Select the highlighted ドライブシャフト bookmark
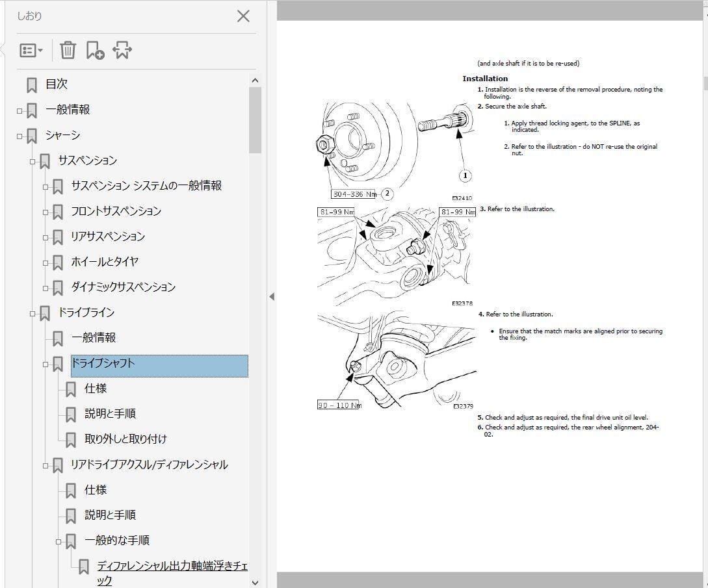This screenshot has height=588, width=708. [x=159, y=366]
